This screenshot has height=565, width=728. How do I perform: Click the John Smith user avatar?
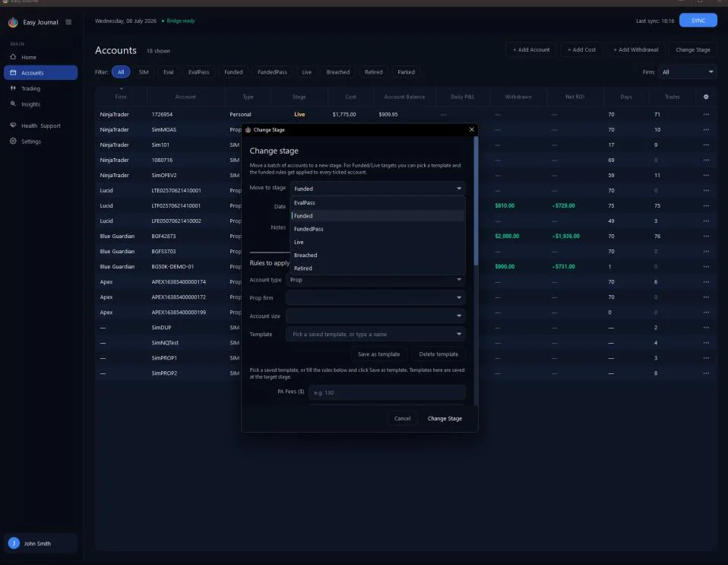click(14, 543)
